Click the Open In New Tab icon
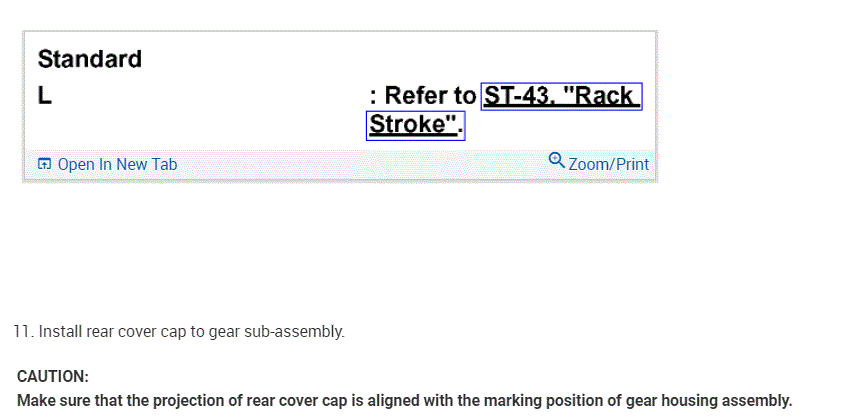Viewport: 855px width, 420px height. pos(44,164)
